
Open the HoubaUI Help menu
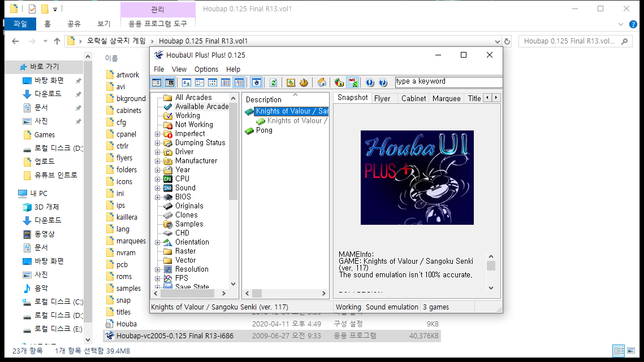click(234, 69)
